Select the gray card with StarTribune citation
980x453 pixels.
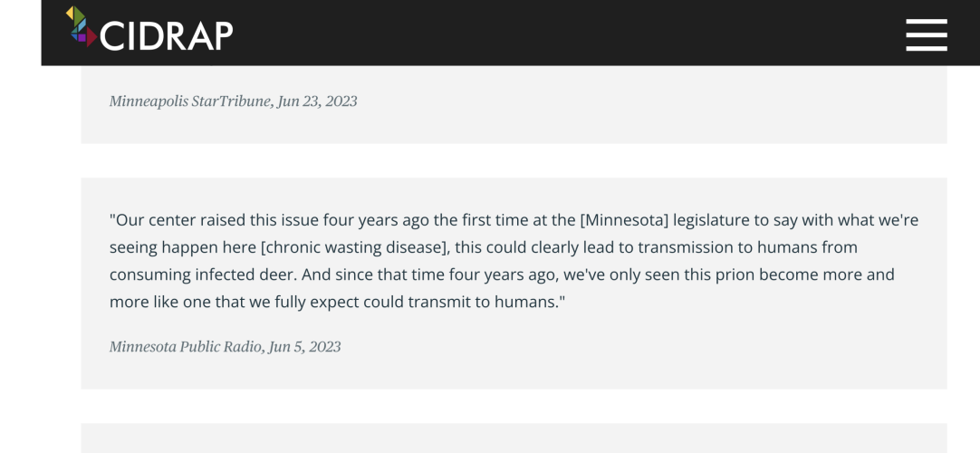coord(514,104)
